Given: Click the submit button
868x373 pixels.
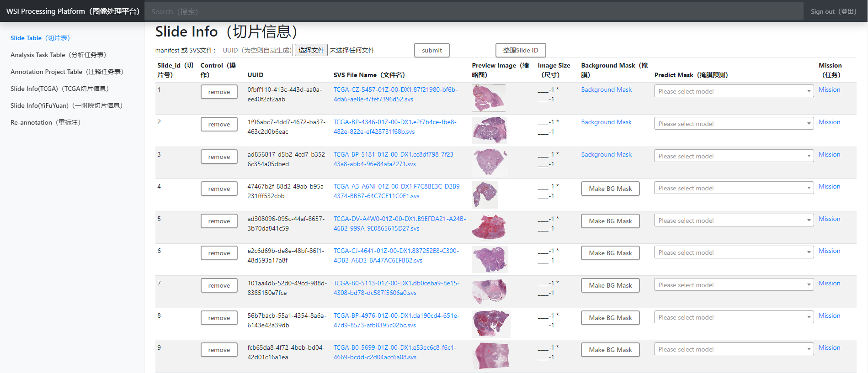Looking at the screenshot, I should coord(431,50).
